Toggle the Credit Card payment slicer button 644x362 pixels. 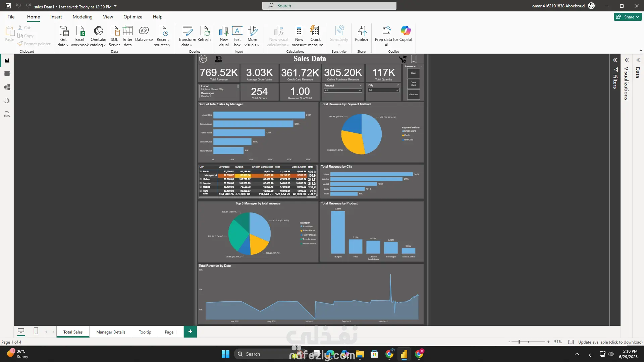[x=414, y=84]
